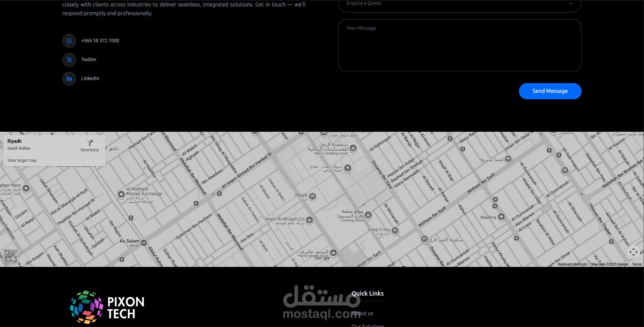Click the Directions link on map card
Viewport: 644px width, 327px height.
coord(90,150)
